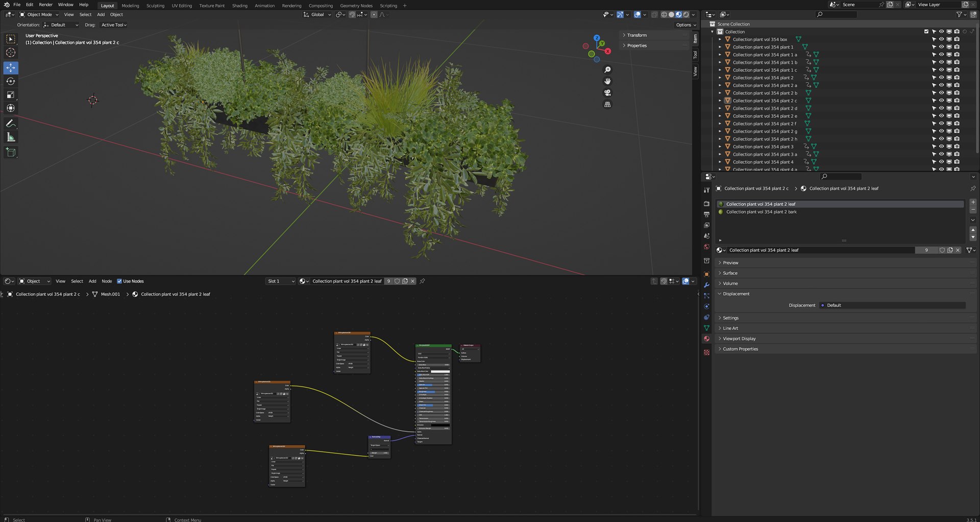Open the Texture properties checker tab

[706, 352]
